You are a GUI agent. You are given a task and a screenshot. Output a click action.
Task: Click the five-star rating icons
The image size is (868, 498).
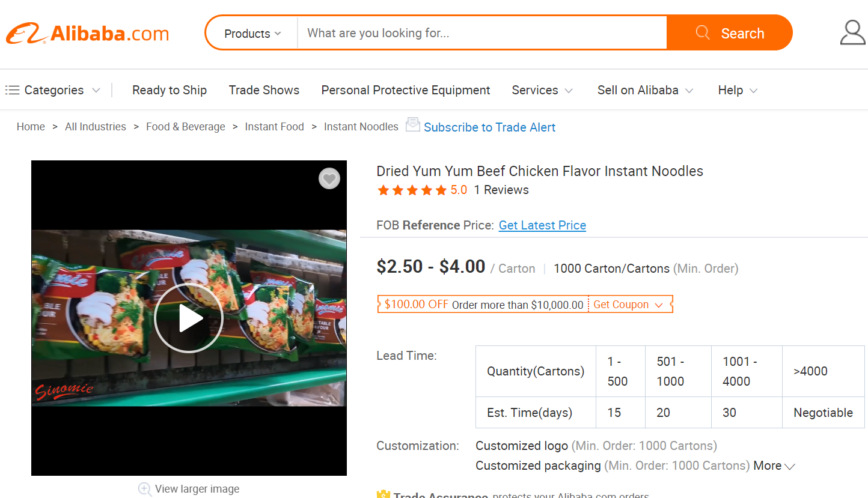(412, 190)
